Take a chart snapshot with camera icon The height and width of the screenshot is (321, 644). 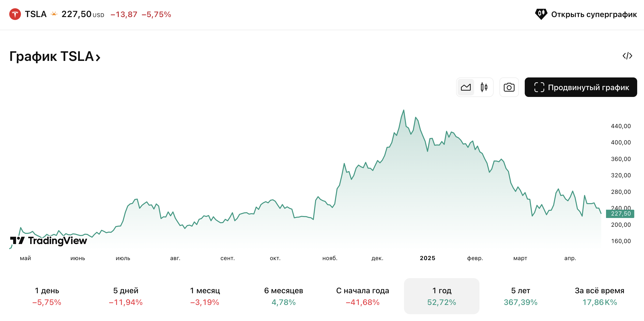pos(509,87)
